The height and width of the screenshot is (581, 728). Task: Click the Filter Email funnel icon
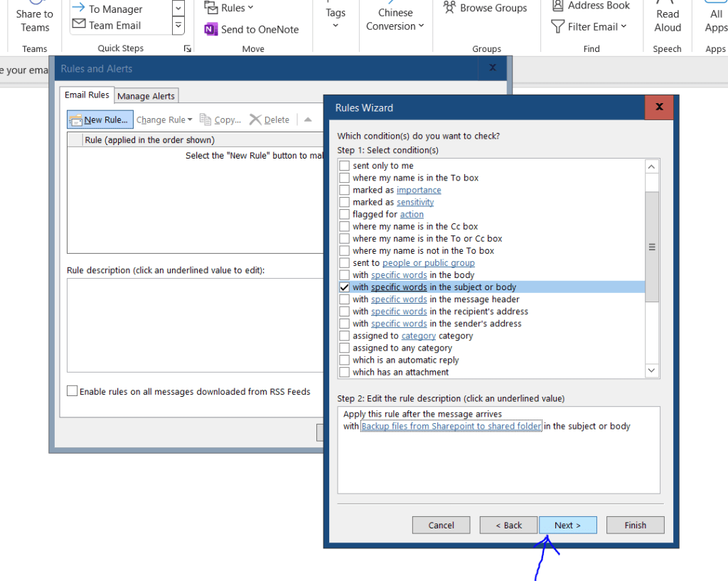point(558,26)
